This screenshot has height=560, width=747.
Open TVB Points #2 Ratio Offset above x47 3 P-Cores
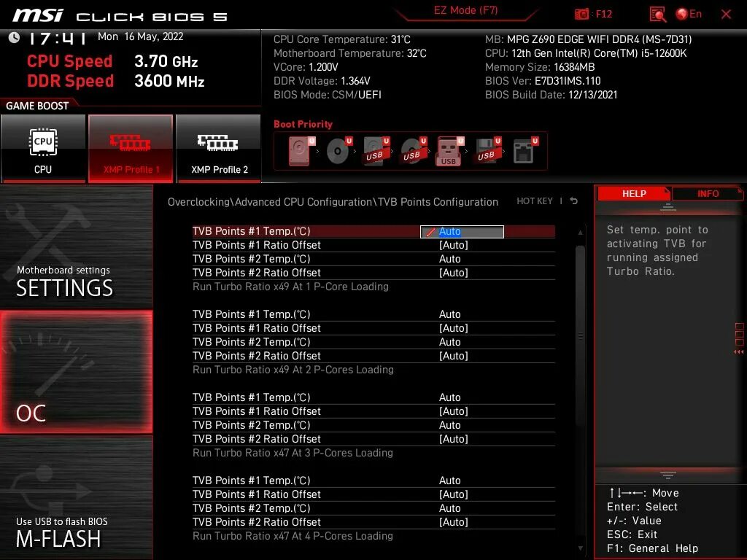pyautogui.click(x=373, y=438)
